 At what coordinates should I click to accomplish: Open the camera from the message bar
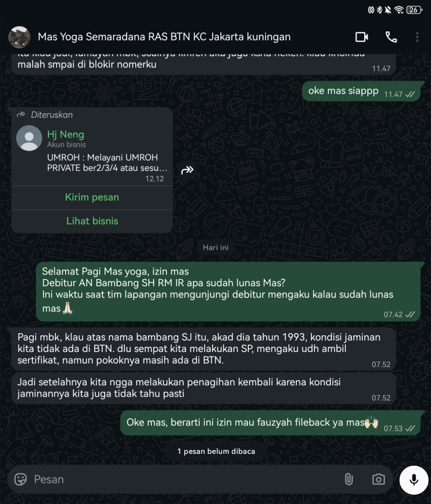pos(378,479)
